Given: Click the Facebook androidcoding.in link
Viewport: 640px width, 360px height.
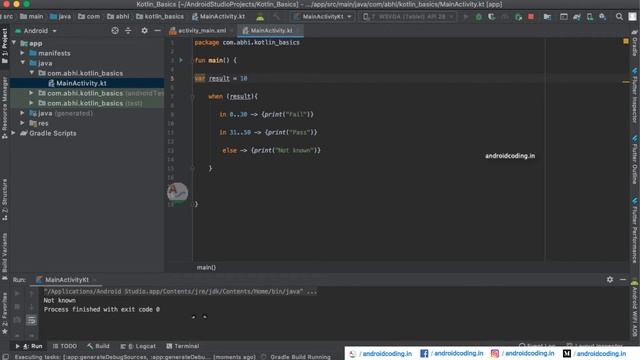Looking at the screenshot, I should [x=451, y=353].
